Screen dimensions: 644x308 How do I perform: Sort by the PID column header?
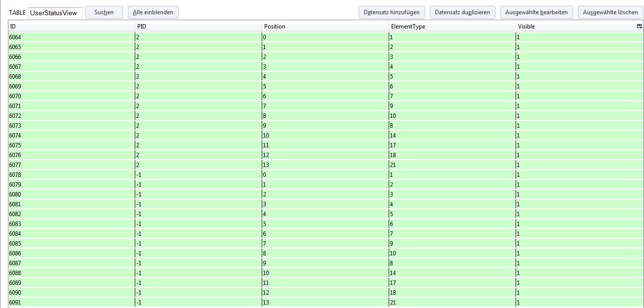198,27
